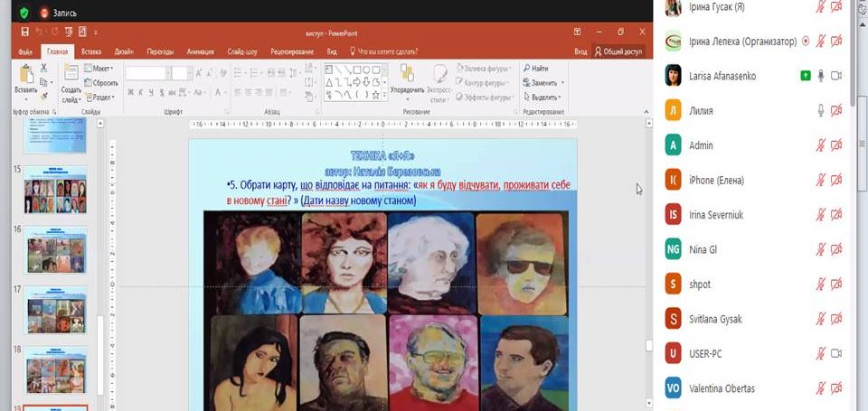Screen dimensions: 868x411
Task: Click the Что вы хотите сделать search box
Action: [383, 52]
